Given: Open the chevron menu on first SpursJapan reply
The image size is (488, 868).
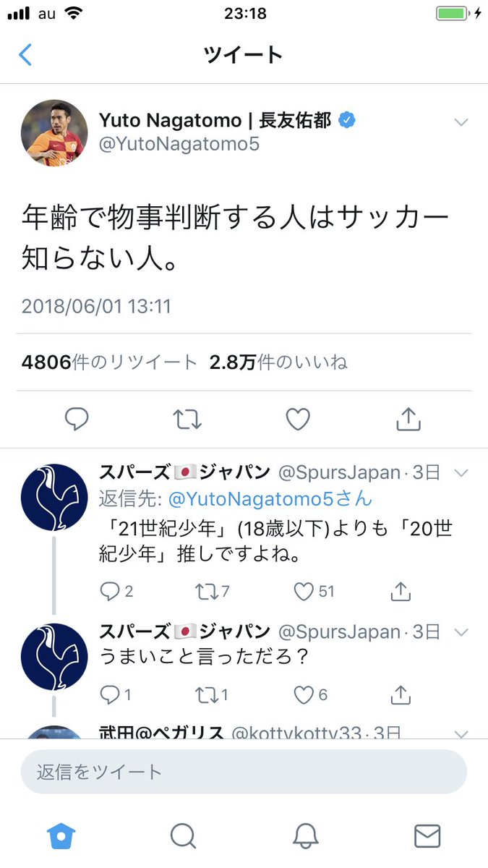Looking at the screenshot, I should pyautogui.click(x=461, y=473).
